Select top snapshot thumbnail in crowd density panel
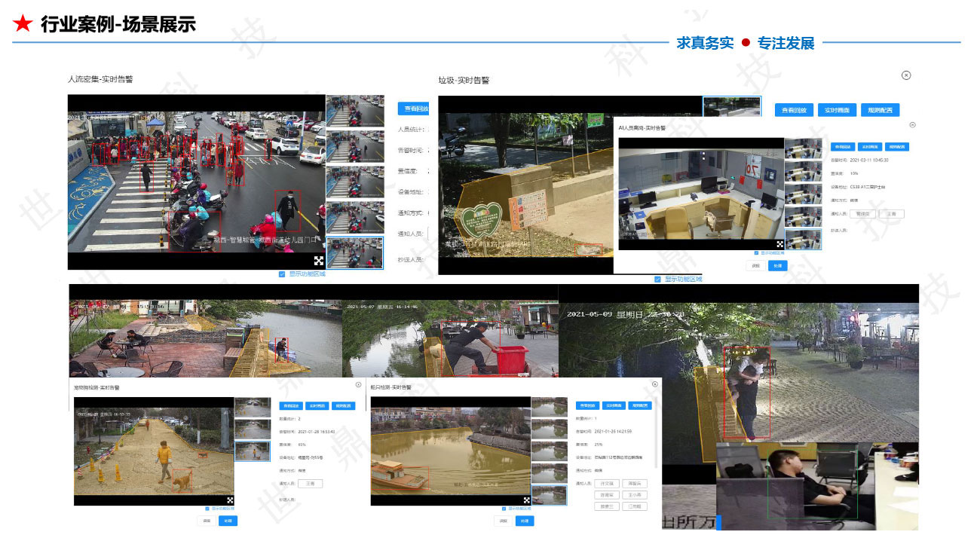Viewport: 980px width, 535px height. [x=354, y=111]
